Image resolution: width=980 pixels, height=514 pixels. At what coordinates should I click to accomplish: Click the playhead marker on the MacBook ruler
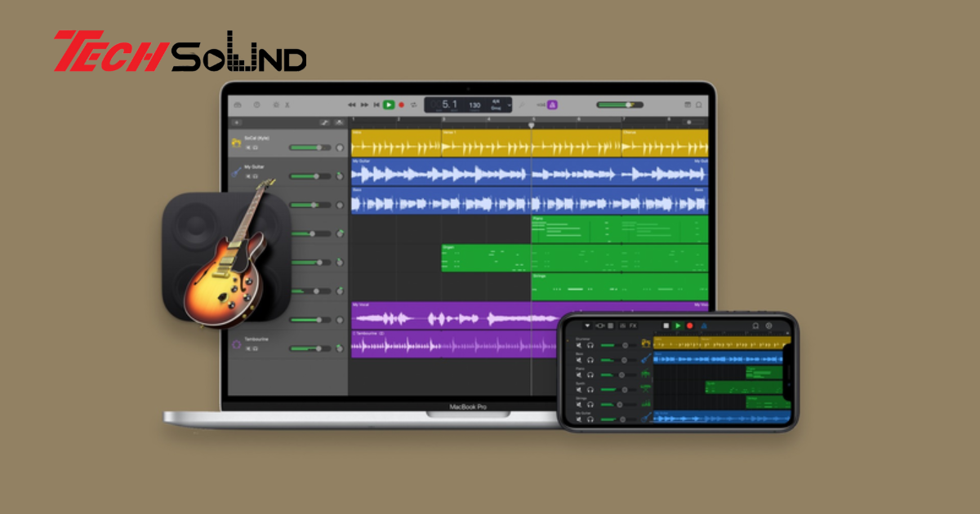pyautogui.click(x=532, y=125)
